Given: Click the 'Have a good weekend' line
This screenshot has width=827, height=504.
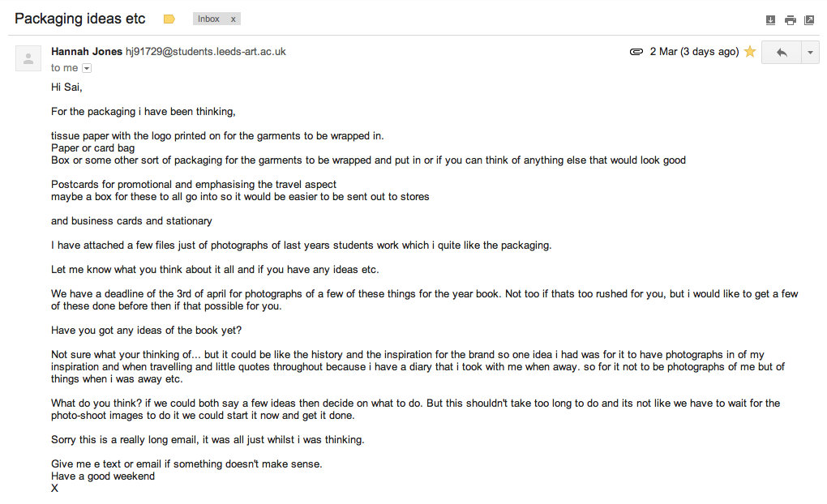Looking at the screenshot, I should coord(103,476).
